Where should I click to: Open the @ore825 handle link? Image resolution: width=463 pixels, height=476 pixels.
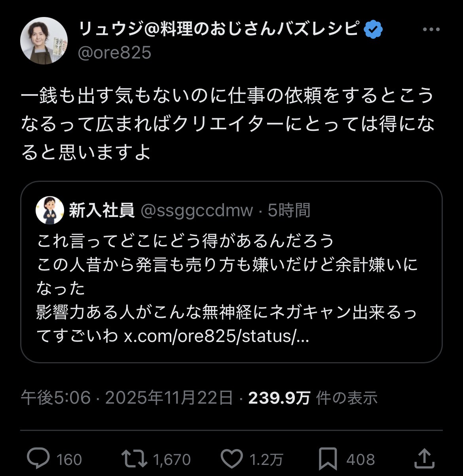coord(114,53)
